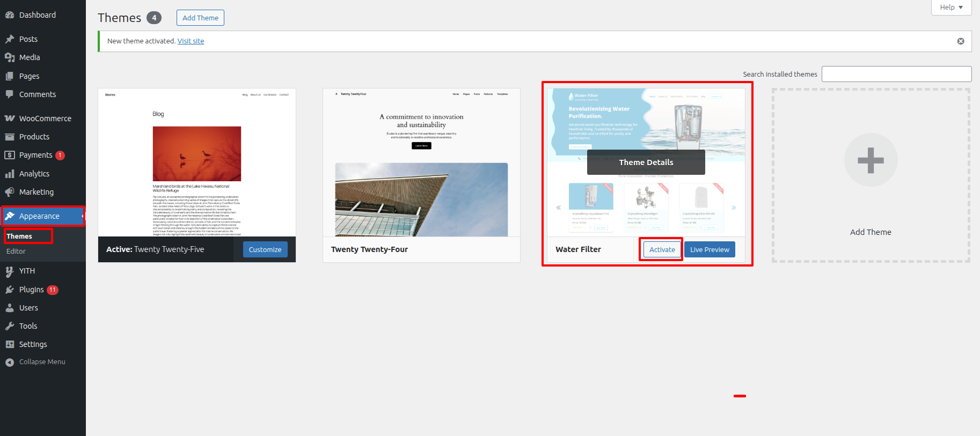The image size is (980, 436).
Task: Click the large plus icon to add theme
Action: point(871,160)
